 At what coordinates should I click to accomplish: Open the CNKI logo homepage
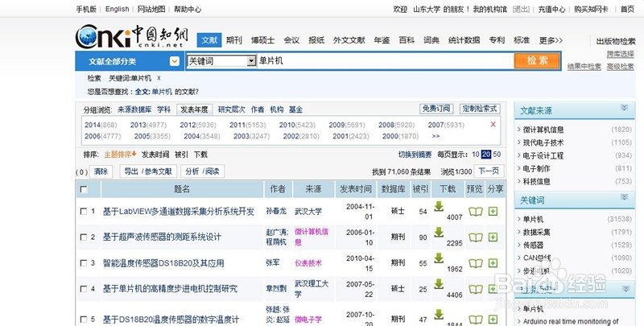click(x=131, y=36)
